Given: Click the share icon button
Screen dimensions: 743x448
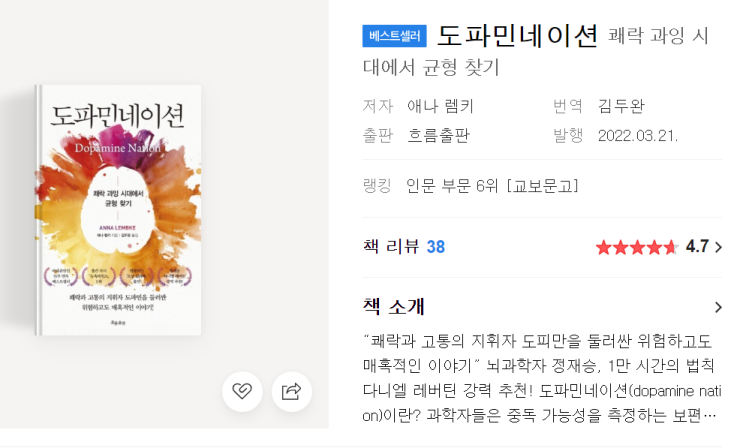Looking at the screenshot, I should pos(291,391).
